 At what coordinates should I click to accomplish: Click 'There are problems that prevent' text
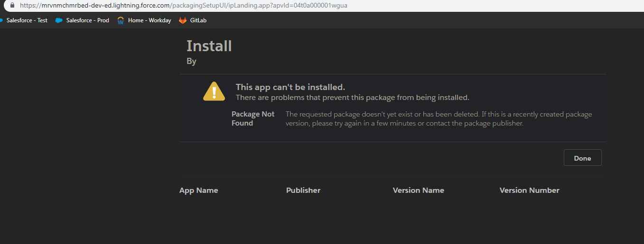(x=353, y=98)
